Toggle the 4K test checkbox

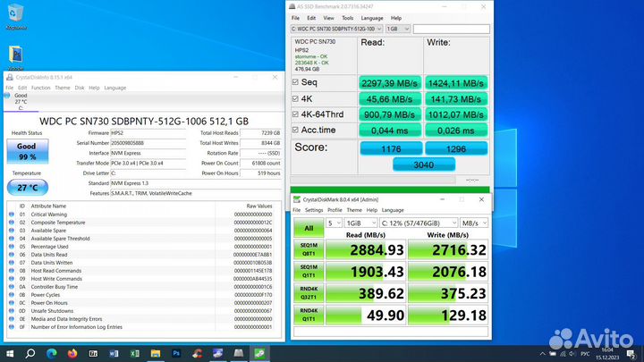tap(295, 98)
